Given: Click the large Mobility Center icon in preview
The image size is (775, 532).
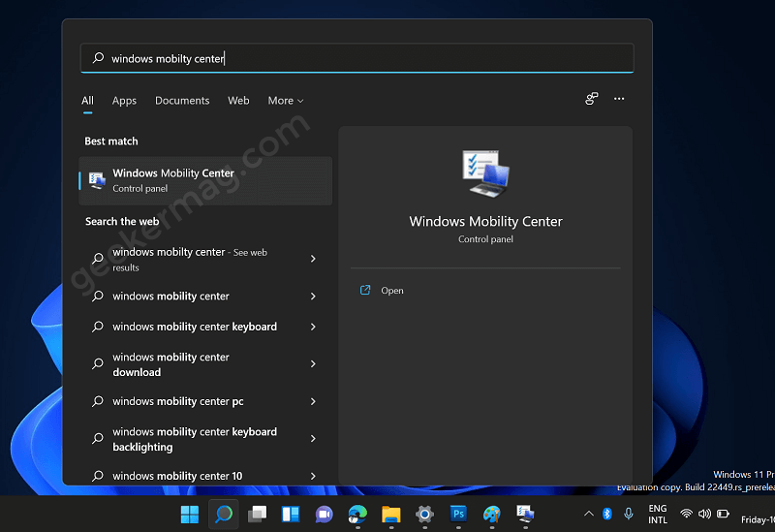Looking at the screenshot, I should (485, 173).
